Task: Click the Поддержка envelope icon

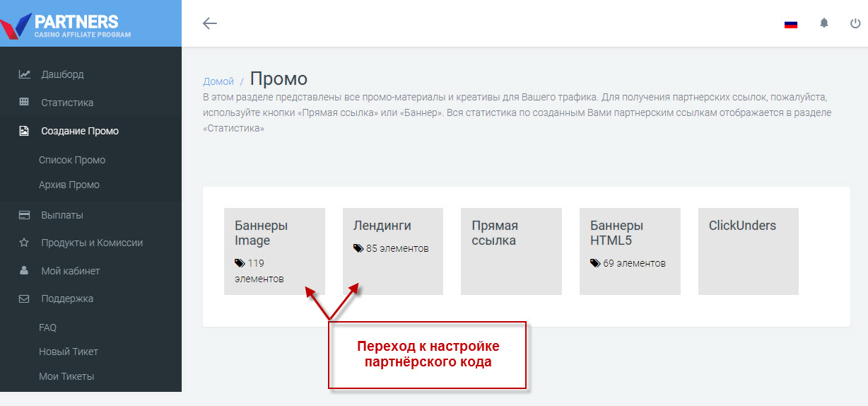Action: tap(24, 298)
